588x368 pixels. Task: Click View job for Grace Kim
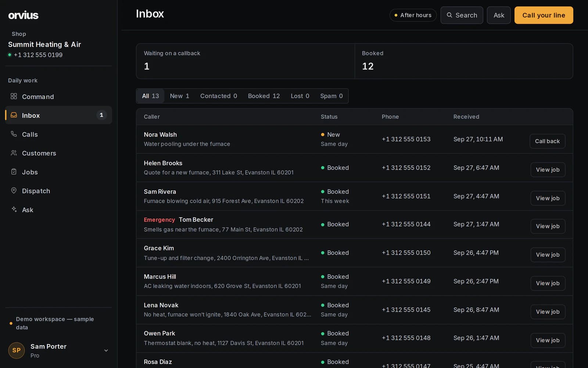(548, 255)
